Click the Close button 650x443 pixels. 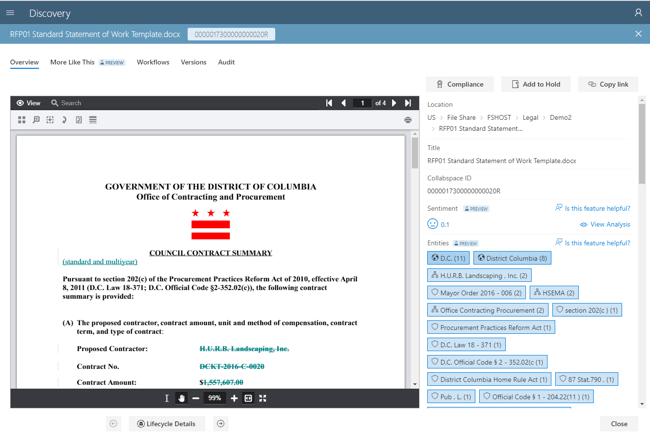click(x=619, y=424)
